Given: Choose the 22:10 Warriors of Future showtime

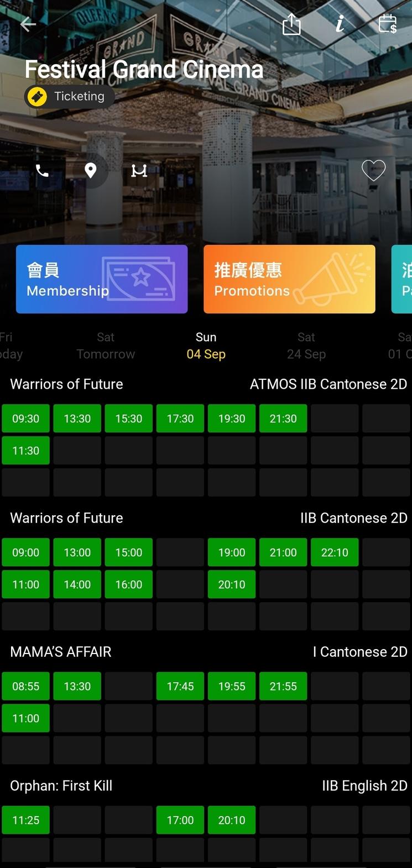Looking at the screenshot, I should coord(335,552).
